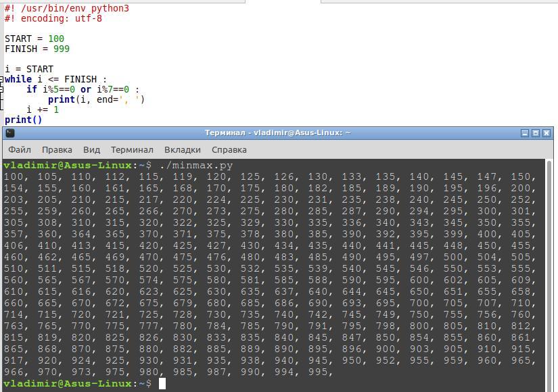The image size is (558, 392).
Task: Open the Правка menu in terminal
Action: click(x=57, y=150)
